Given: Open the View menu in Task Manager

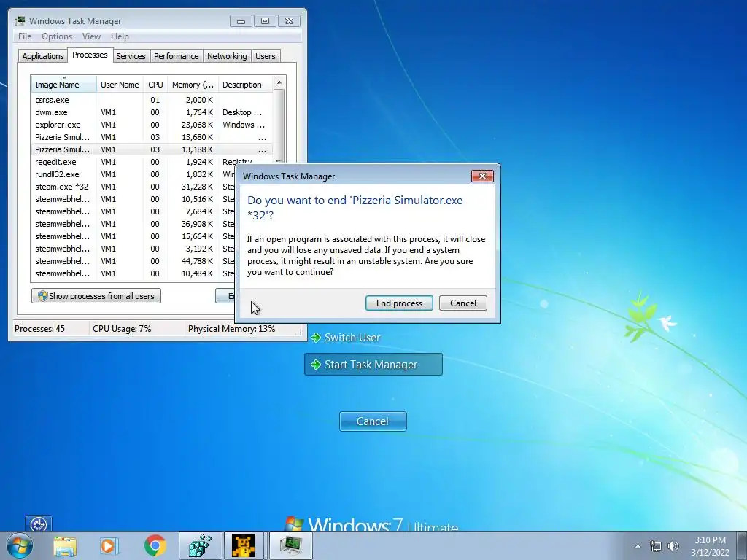Looking at the screenshot, I should 91,36.
